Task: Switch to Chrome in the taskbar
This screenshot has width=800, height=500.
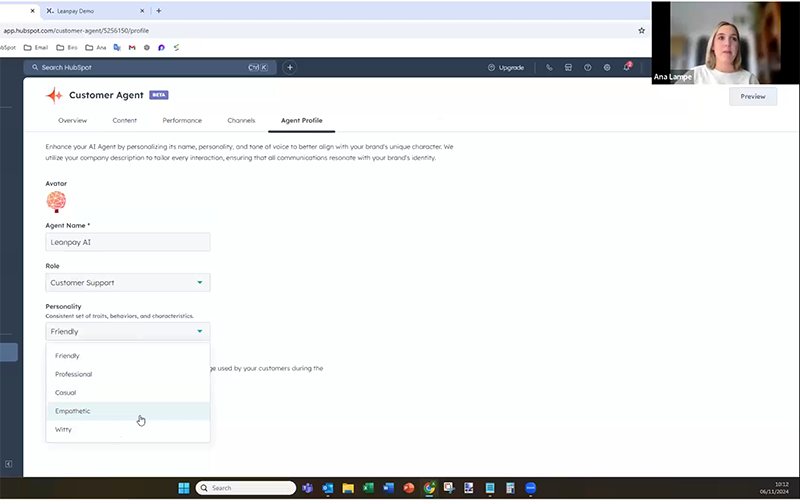Action: pos(429,488)
